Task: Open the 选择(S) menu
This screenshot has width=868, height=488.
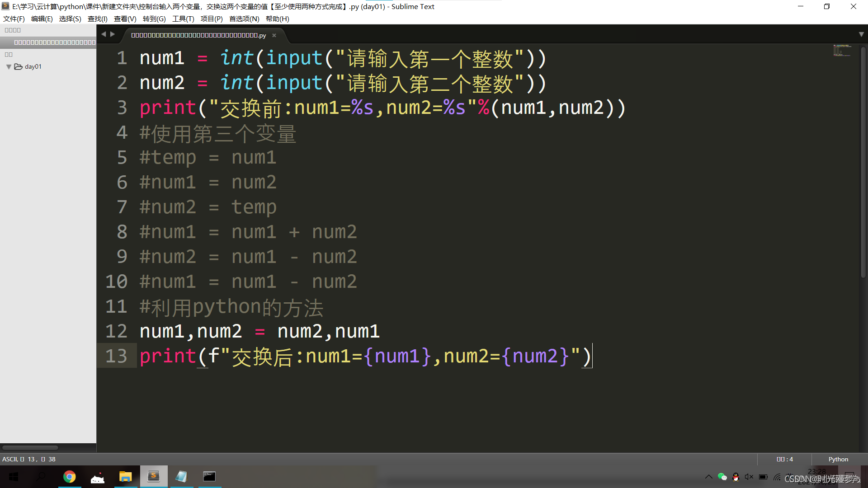Action: click(70, 19)
